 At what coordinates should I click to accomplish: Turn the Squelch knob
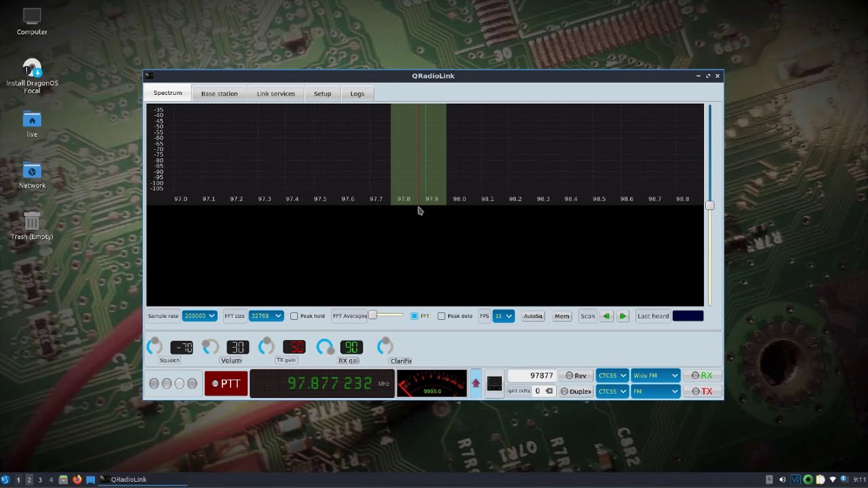point(155,346)
